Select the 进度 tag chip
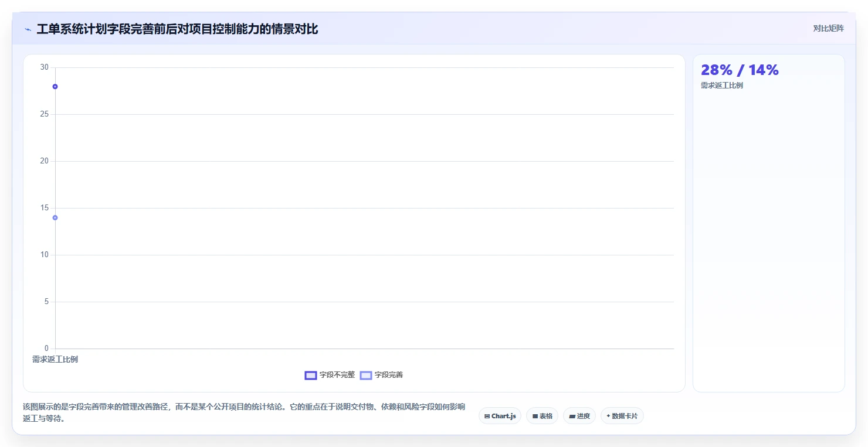This screenshot has width=868, height=447. point(579,416)
